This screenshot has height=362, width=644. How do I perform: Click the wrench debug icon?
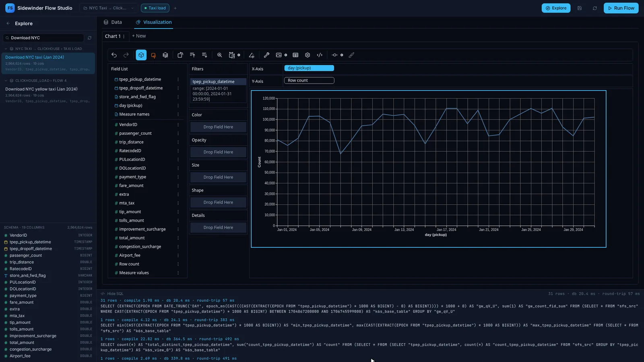[266, 55]
